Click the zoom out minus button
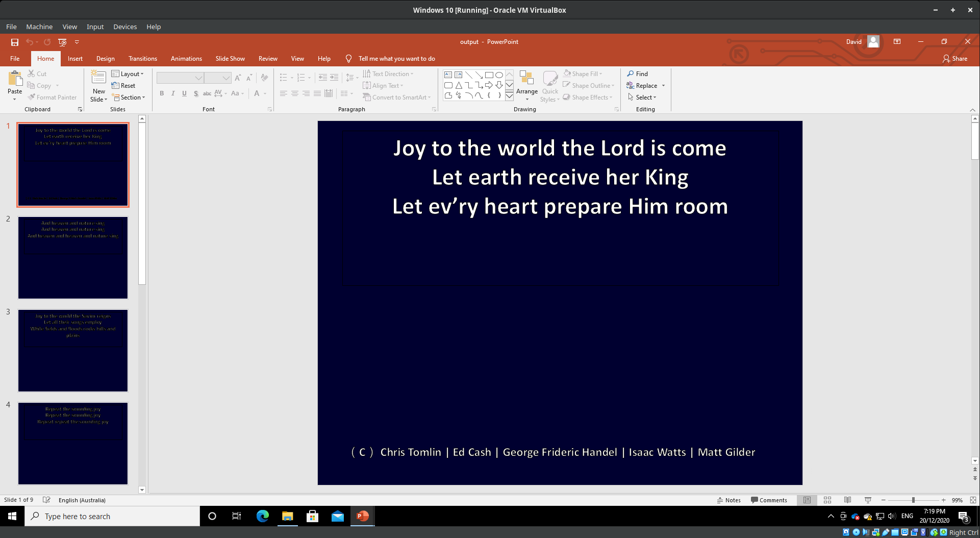 pyautogui.click(x=884, y=500)
